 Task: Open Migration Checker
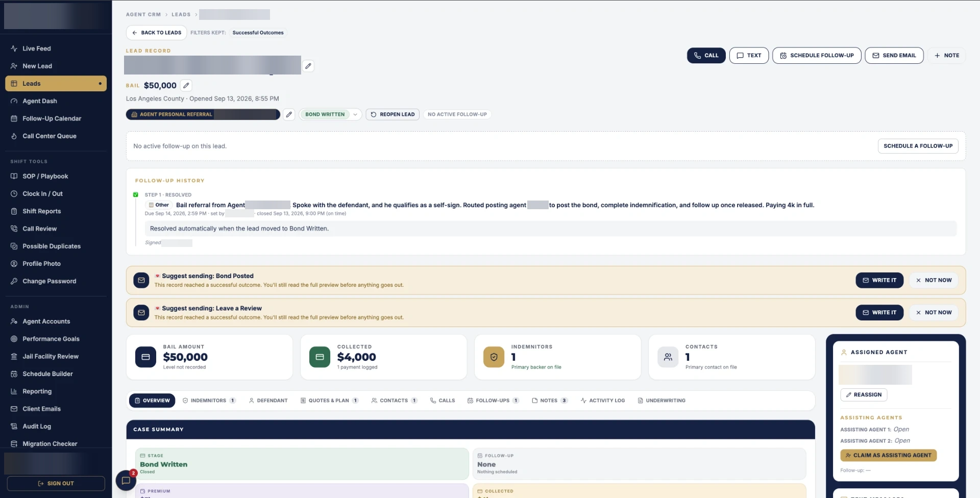56,443
